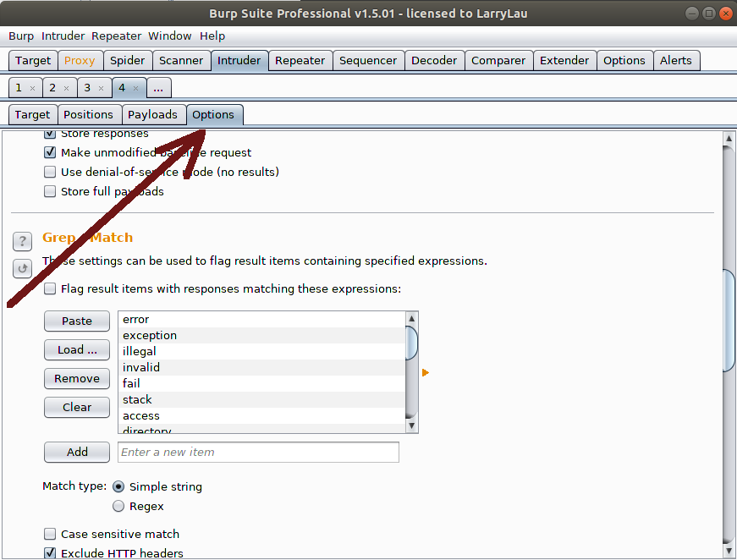Switch to the Proxy tab
This screenshot has width=737, height=560.
coord(80,61)
